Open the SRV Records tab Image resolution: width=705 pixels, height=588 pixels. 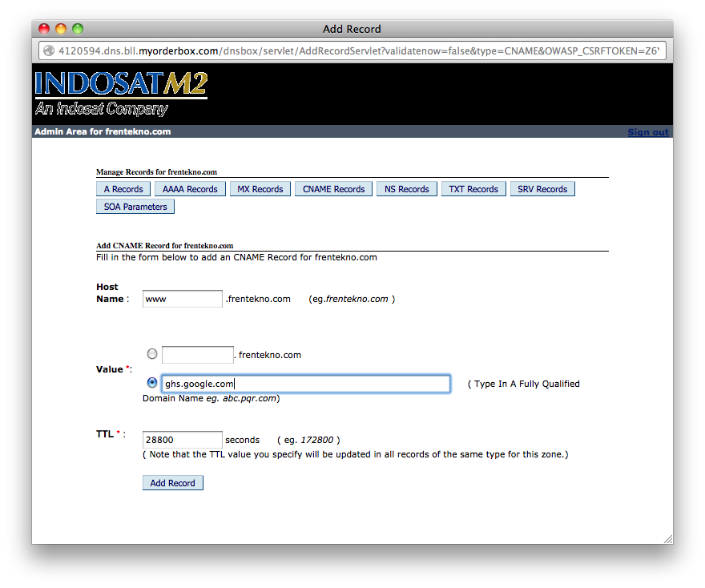point(542,189)
